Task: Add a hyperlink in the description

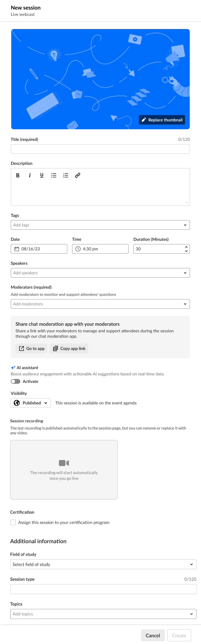Action: pyautogui.click(x=78, y=176)
